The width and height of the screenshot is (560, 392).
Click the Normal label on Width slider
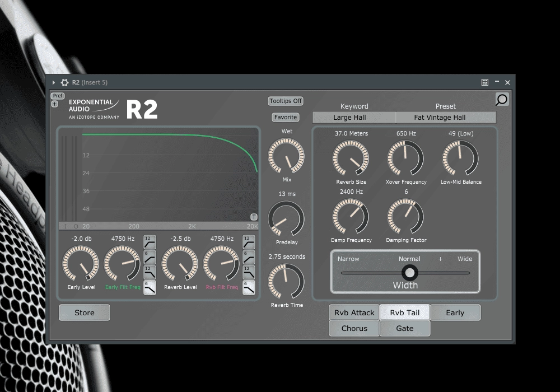[409, 259]
